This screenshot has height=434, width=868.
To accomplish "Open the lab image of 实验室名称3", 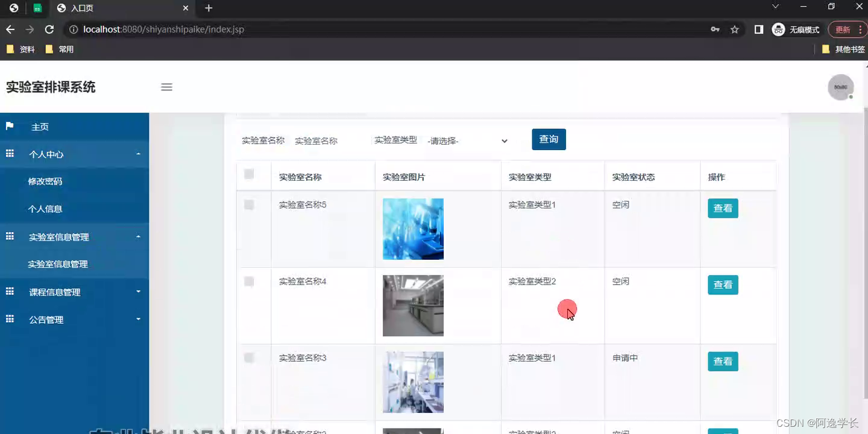I will (x=413, y=382).
